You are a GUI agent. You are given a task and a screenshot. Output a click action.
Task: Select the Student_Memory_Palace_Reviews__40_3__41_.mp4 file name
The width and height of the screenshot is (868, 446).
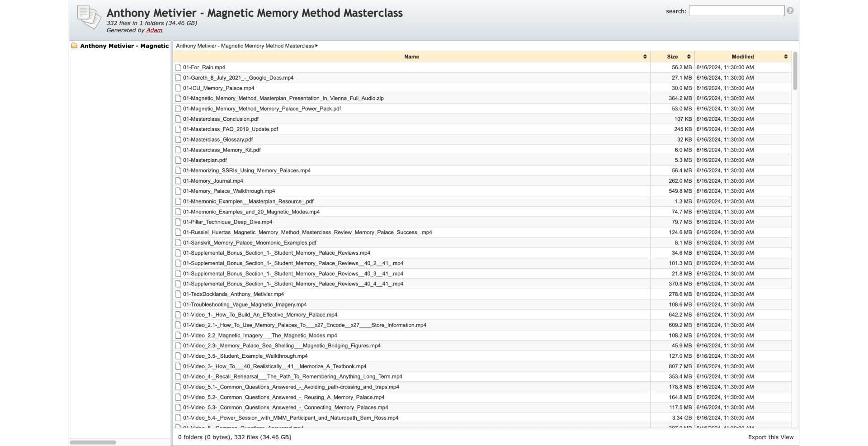tap(293, 274)
